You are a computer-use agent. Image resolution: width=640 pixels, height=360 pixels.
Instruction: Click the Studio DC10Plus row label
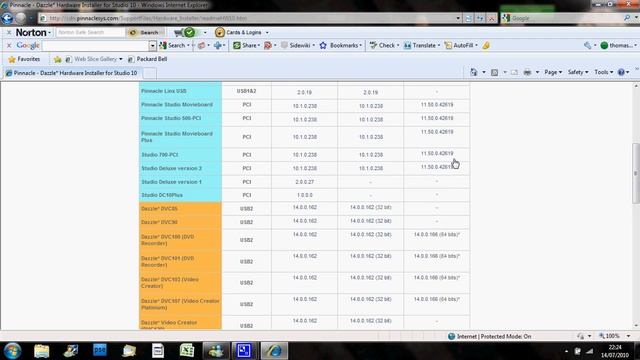click(x=162, y=195)
